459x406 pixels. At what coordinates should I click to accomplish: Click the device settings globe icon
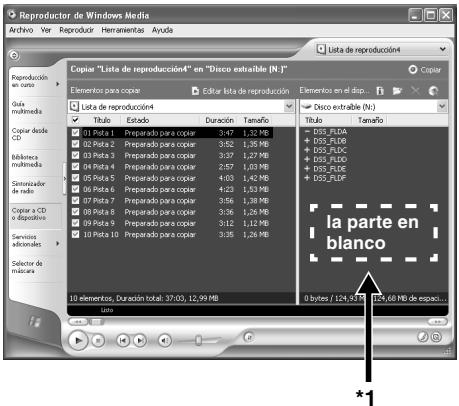click(x=433, y=91)
